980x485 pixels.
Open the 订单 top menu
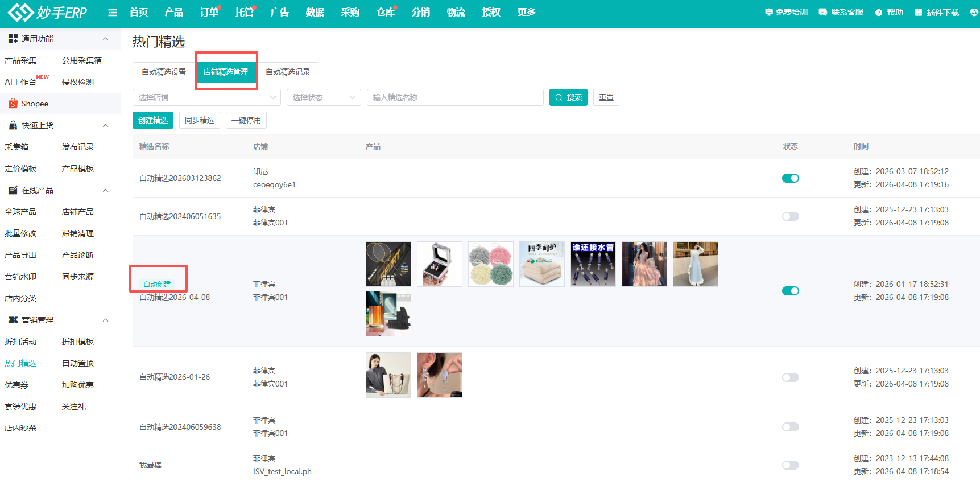(209, 12)
